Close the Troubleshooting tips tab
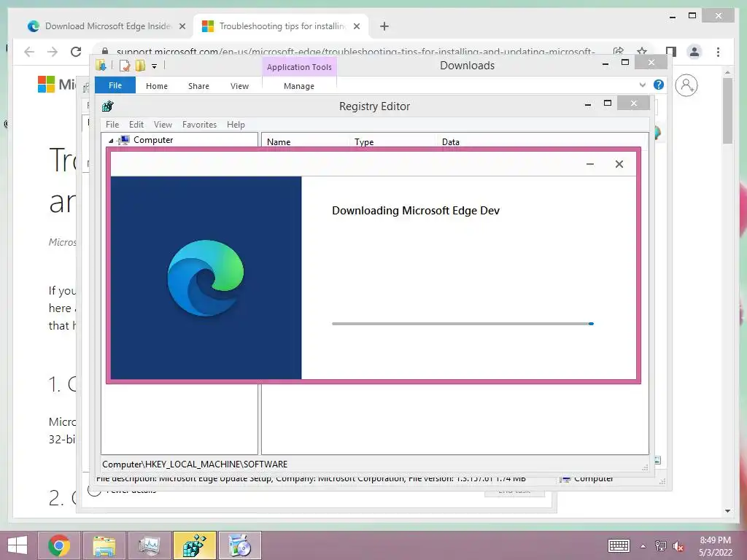747x560 pixels. point(356,26)
